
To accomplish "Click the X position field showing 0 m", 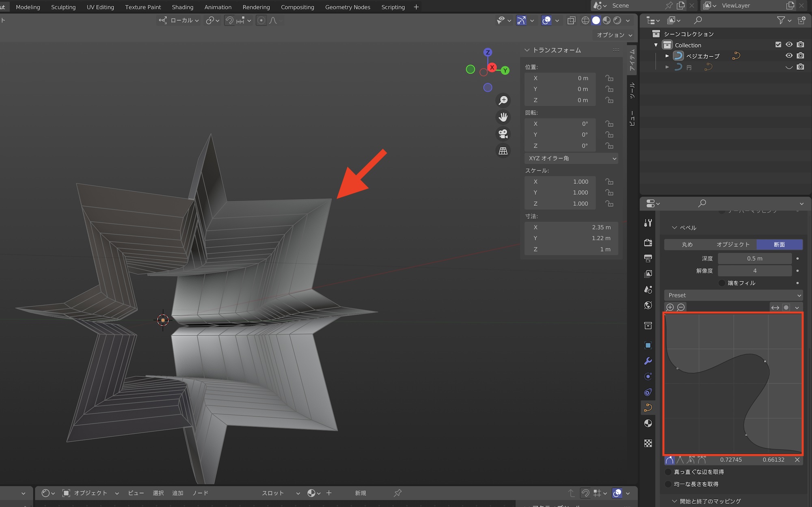I will click(x=560, y=78).
